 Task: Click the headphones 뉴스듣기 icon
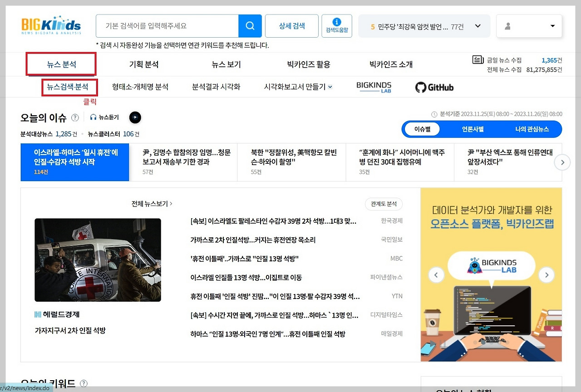point(94,117)
